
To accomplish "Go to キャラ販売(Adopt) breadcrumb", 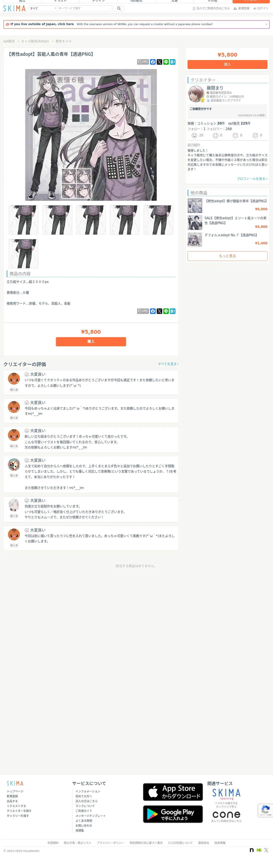I will 35,41.
